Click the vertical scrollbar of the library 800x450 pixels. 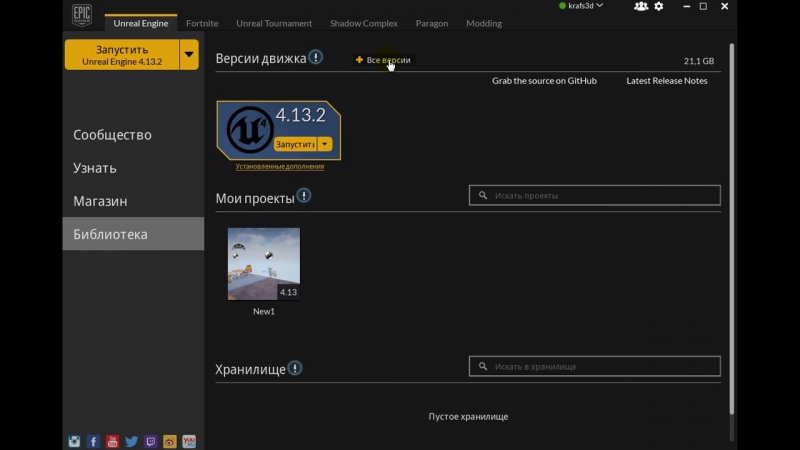click(x=732, y=229)
